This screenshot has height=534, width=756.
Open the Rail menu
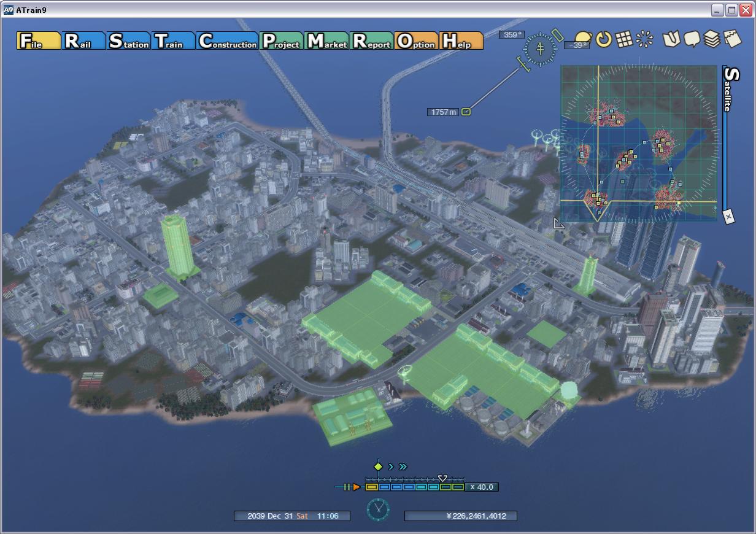coord(83,41)
